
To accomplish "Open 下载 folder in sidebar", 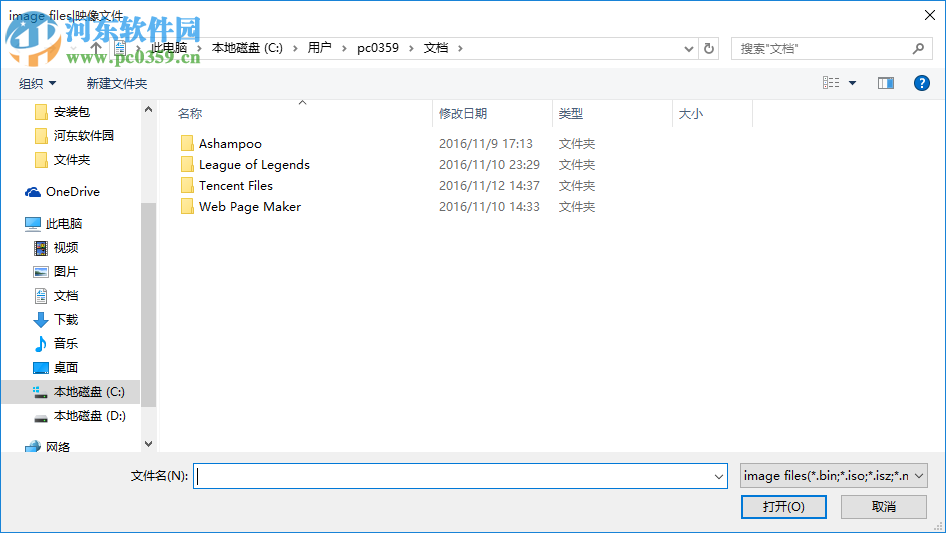I will tap(56, 319).
